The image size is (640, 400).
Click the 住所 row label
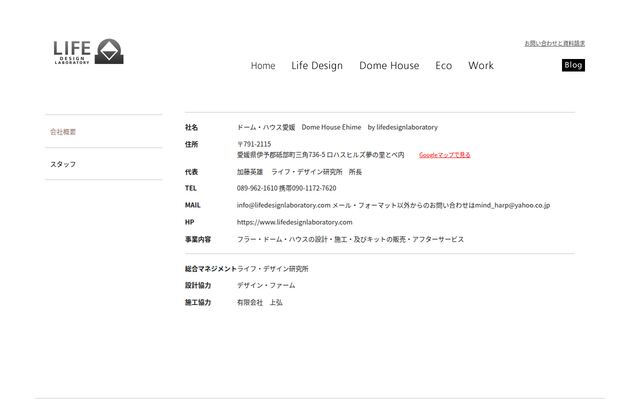[x=191, y=144]
